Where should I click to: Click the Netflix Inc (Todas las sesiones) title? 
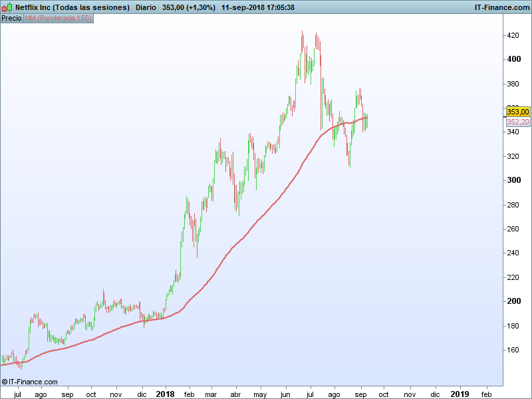[x=72, y=7]
